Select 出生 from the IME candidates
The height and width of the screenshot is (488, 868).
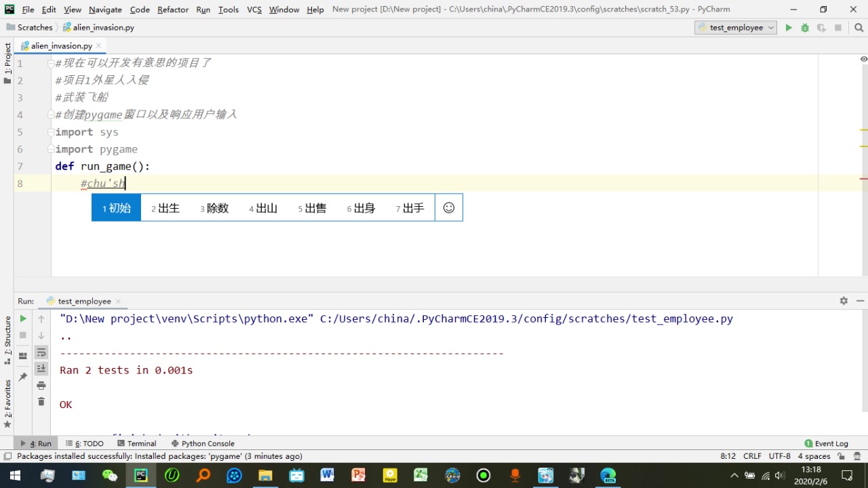(x=165, y=208)
